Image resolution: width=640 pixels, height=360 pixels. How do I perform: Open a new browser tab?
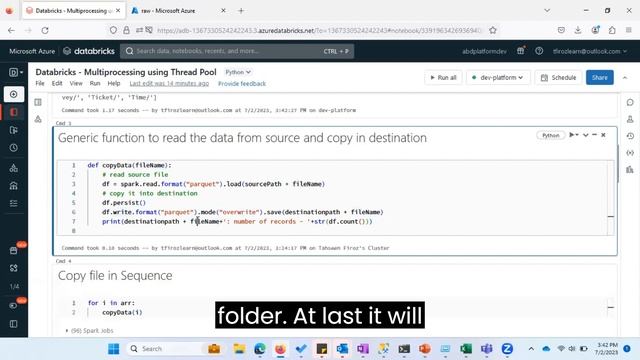pos(241,11)
